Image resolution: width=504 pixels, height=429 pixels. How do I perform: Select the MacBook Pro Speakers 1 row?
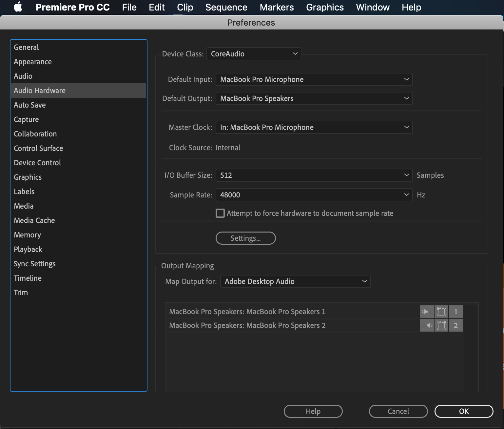click(x=315, y=312)
